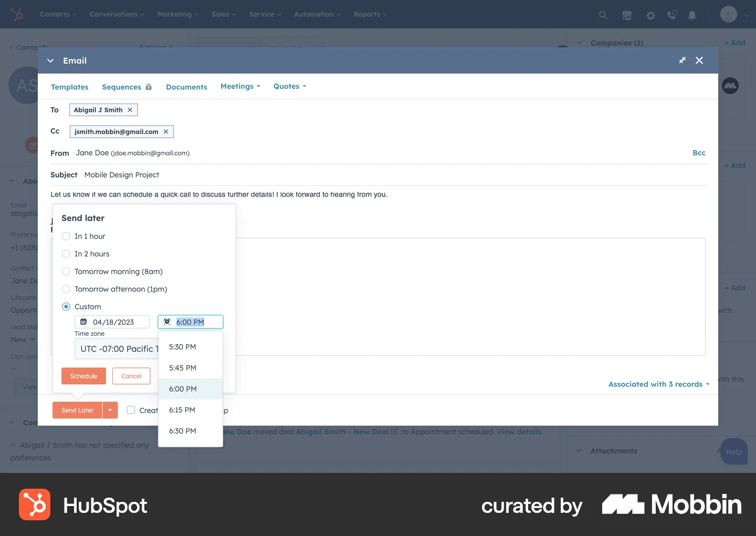Edit the custom date field 04/18/2023
756x536 pixels.
[x=112, y=322]
